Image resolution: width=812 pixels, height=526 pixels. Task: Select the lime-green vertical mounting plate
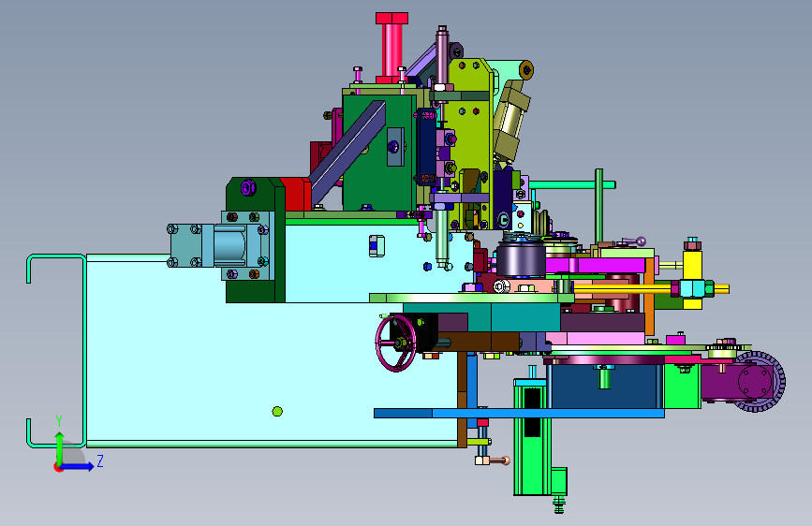[470, 145]
